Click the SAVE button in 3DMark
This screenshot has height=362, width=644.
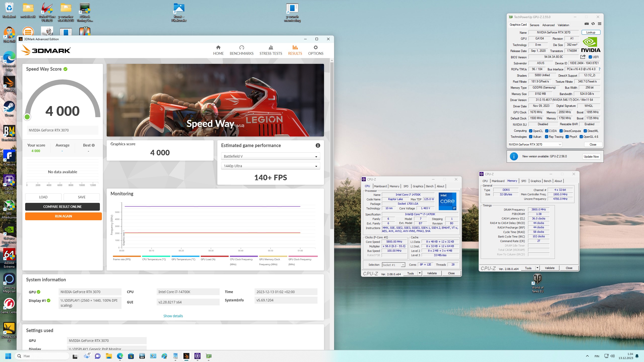pyautogui.click(x=82, y=197)
